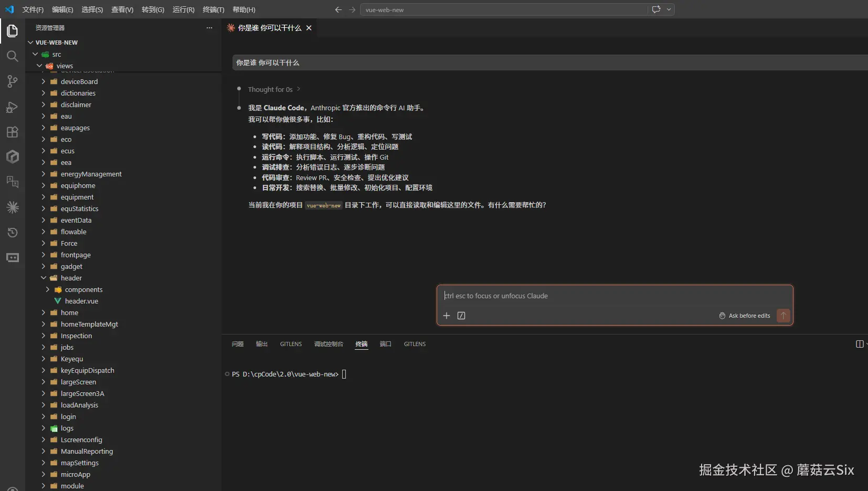Switch to the 端口 panel tab
The image size is (868, 491).
pos(386,344)
